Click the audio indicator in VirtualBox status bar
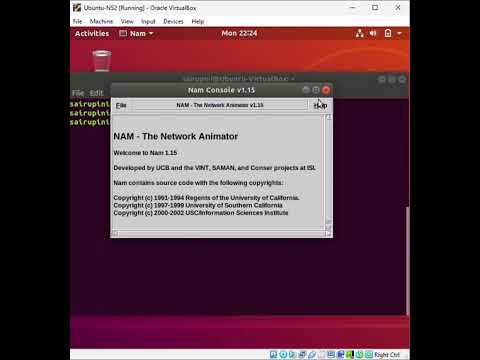The width and height of the screenshot is (480, 360). coord(292,355)
